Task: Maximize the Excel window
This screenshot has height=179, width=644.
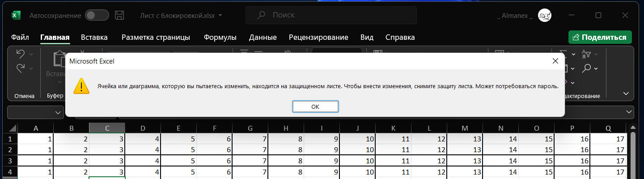Action: 598,15
